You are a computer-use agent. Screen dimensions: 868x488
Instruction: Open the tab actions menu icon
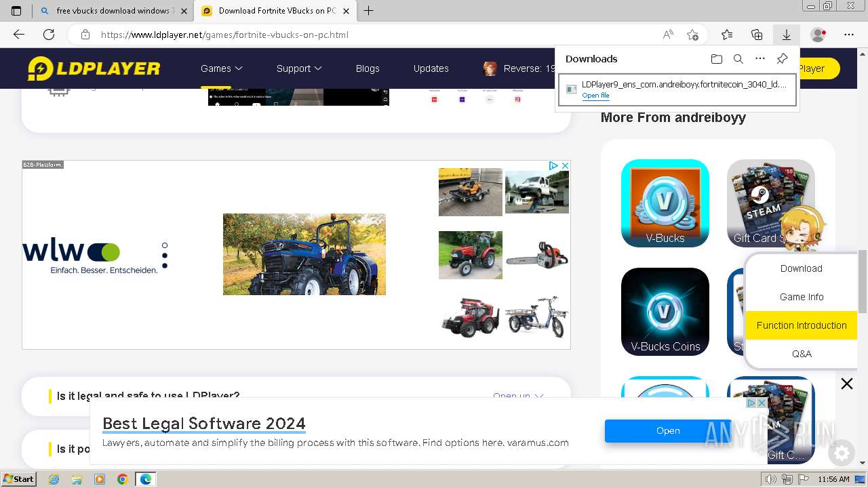16,11
